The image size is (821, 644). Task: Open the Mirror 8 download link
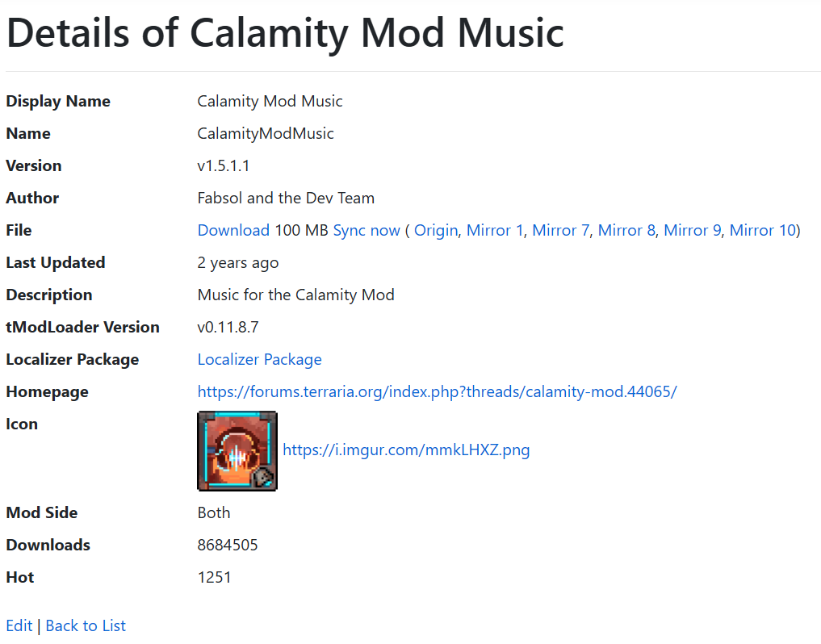pyautogui.click(x=626, y=231)
